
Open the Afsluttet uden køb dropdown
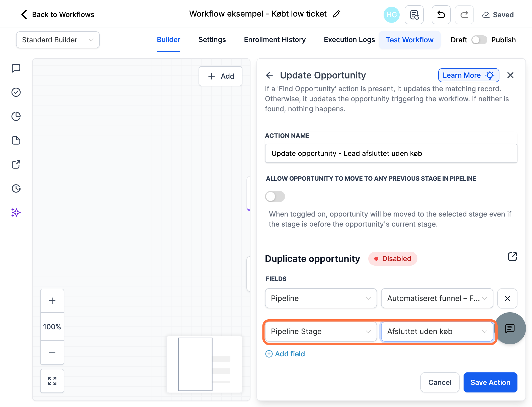click(437, 332)
